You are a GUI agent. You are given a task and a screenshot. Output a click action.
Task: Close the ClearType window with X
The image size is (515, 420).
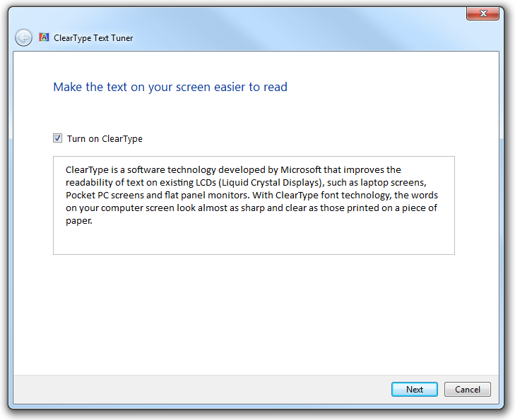pyautogui.click(x=483, y=13)
